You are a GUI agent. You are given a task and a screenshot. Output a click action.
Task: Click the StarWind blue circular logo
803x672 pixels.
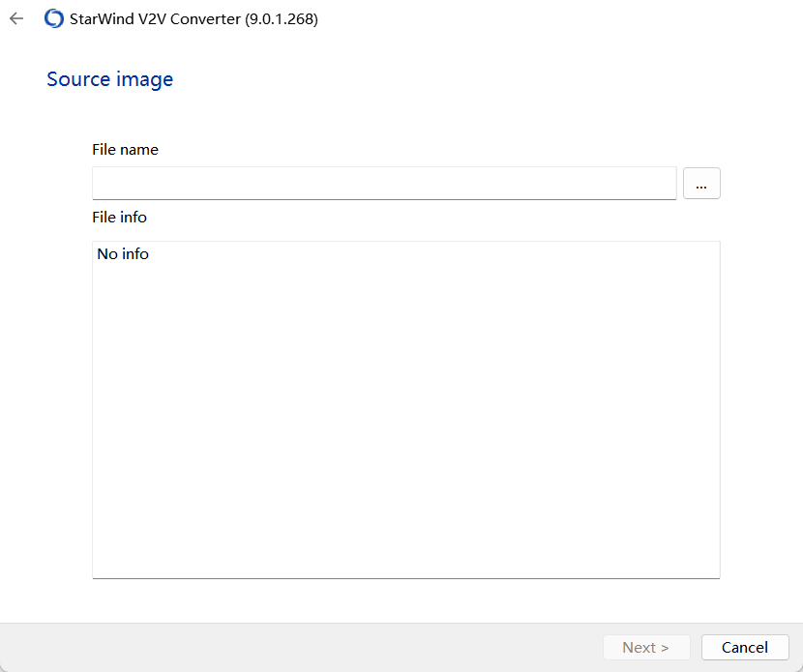pos(54,19)
